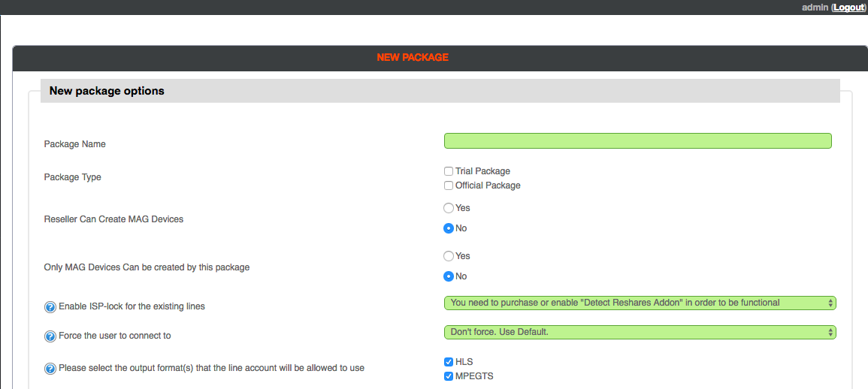Click the admin username in top bar
The image size is (868, 389).
(815, 8)
